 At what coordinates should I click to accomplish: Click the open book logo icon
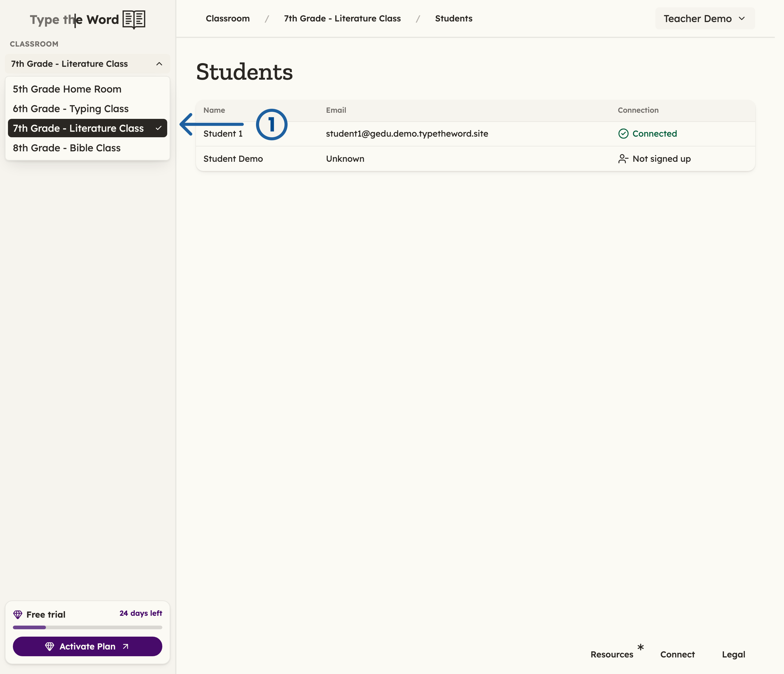pos(134,19)
